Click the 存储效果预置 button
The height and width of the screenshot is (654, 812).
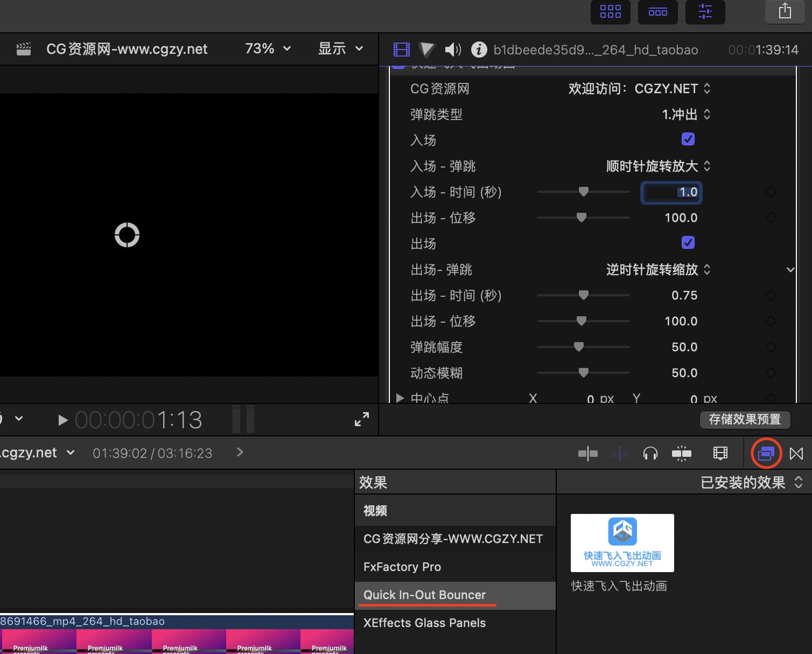pyautogui.click(x=745, y=420)
